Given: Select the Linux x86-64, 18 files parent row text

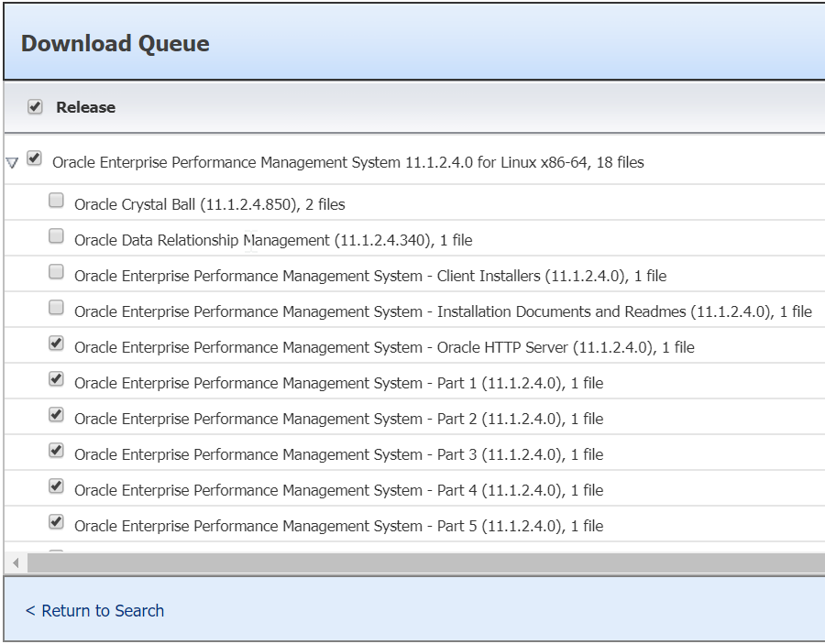Looking at the screenshot, I should coord(347,162).
